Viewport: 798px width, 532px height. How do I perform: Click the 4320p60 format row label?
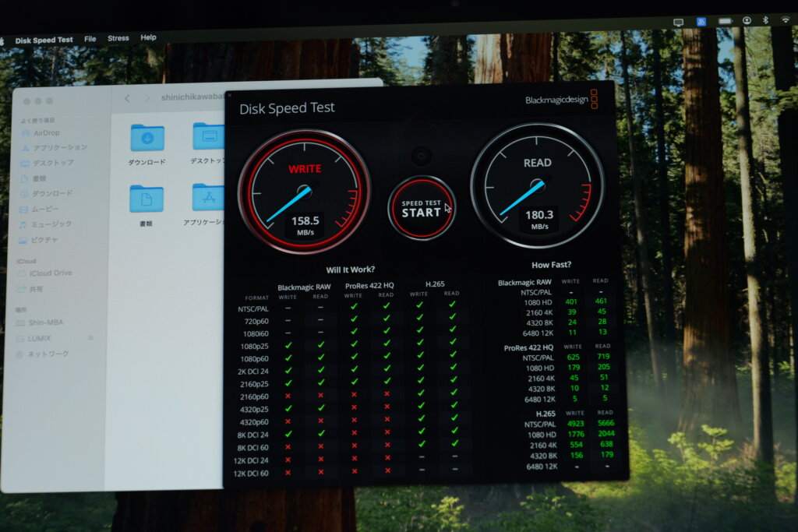click(254, 422)
